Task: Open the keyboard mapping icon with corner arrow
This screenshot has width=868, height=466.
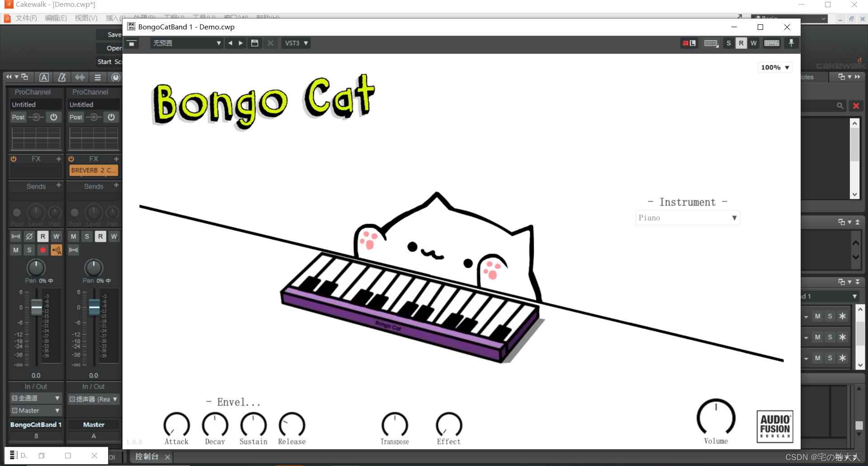Action: pos(711,43)
